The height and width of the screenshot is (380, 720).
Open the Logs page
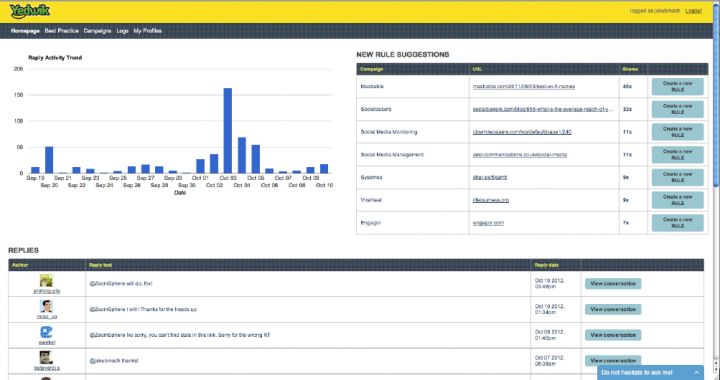pos(122,31)
